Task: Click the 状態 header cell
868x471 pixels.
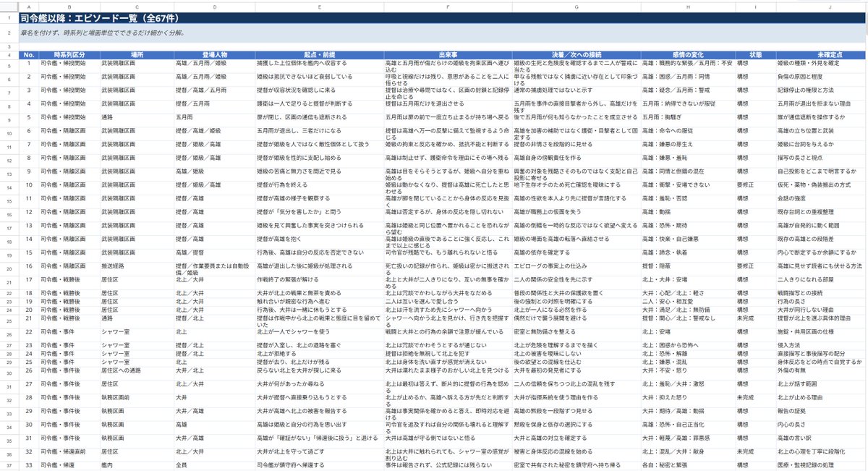Action: point(755,55)
